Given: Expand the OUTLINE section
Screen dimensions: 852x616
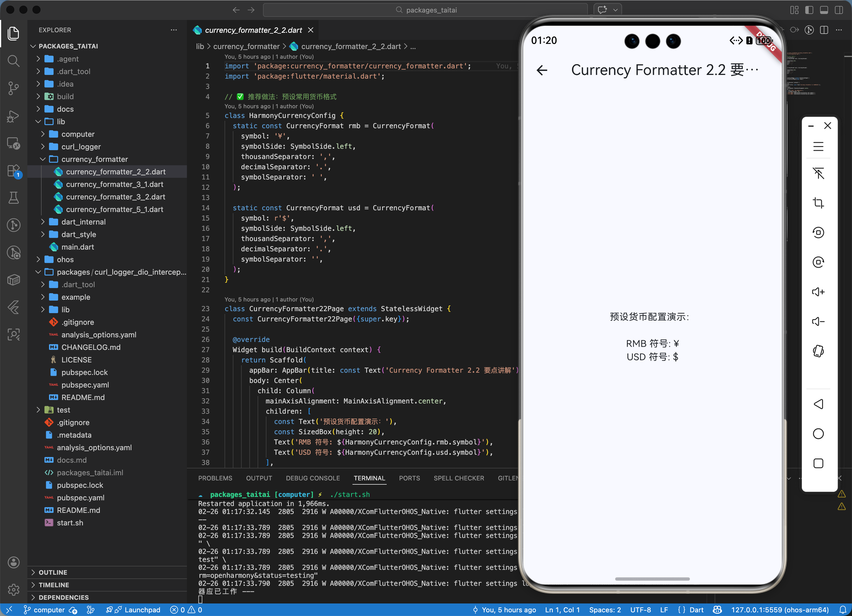Looking at the screenshot, I should click(x=53, y=572).
